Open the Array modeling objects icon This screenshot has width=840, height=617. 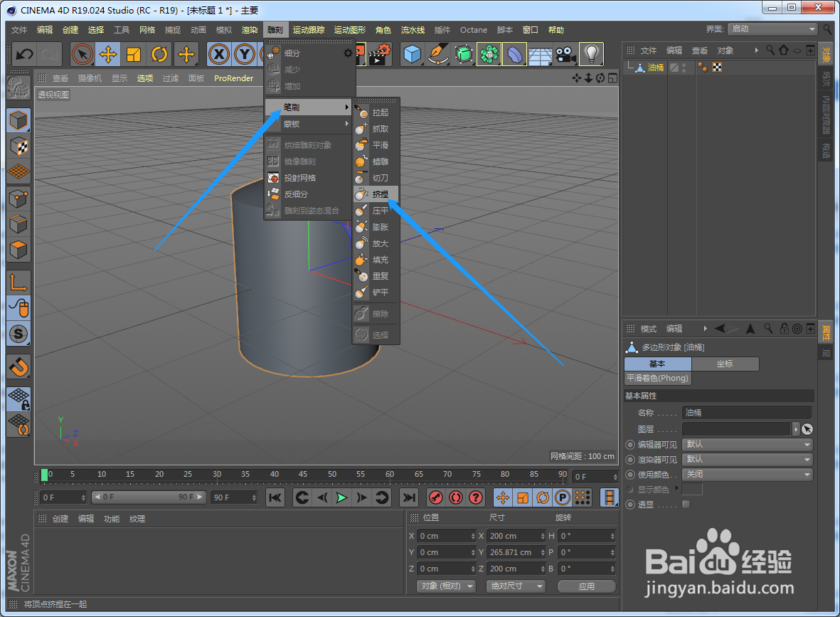click(489, 54)
